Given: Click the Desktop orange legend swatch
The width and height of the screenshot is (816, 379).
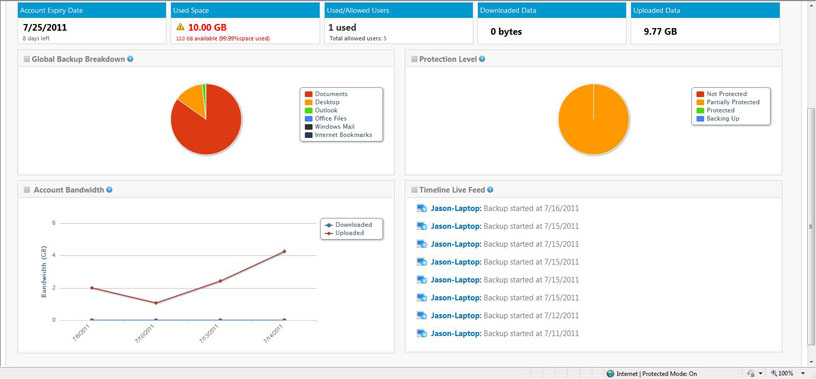Looking at the screenshot, I should click(308, 102).
